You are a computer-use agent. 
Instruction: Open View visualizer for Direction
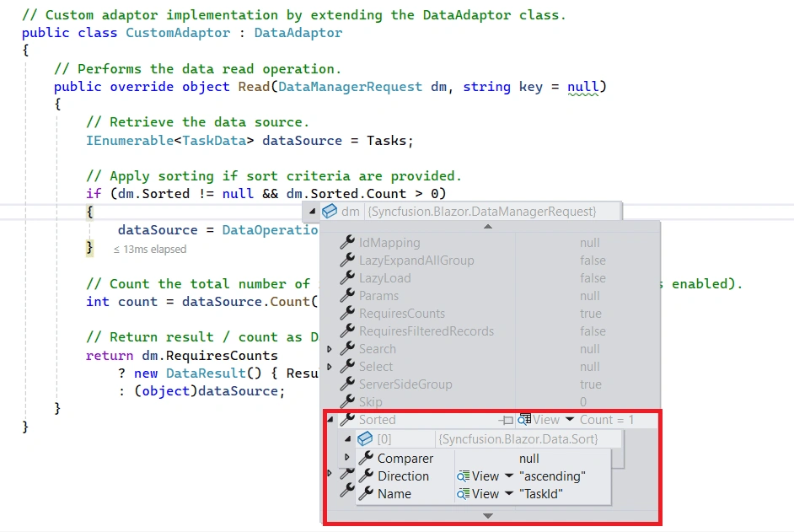pyautogui.click(x=478, y=476)
